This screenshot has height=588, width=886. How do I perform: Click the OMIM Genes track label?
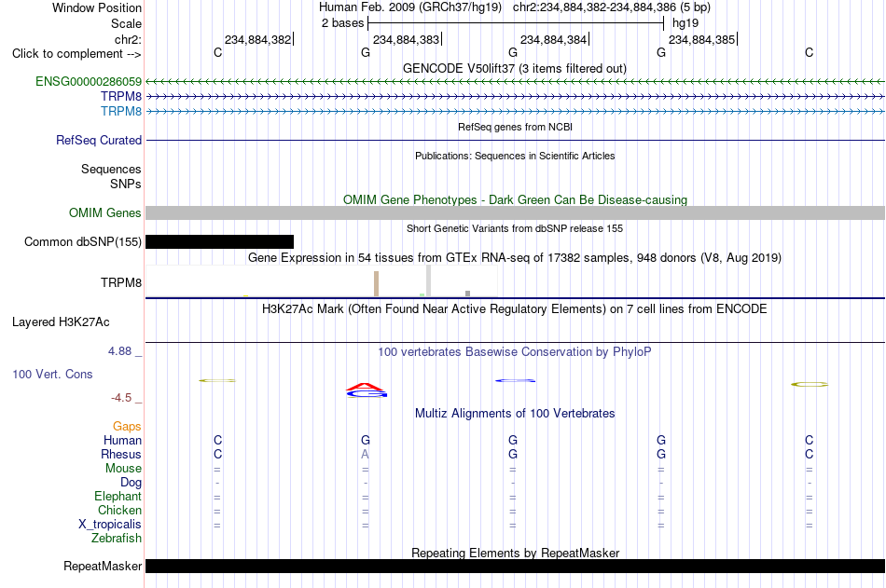(x=105, y=213)
